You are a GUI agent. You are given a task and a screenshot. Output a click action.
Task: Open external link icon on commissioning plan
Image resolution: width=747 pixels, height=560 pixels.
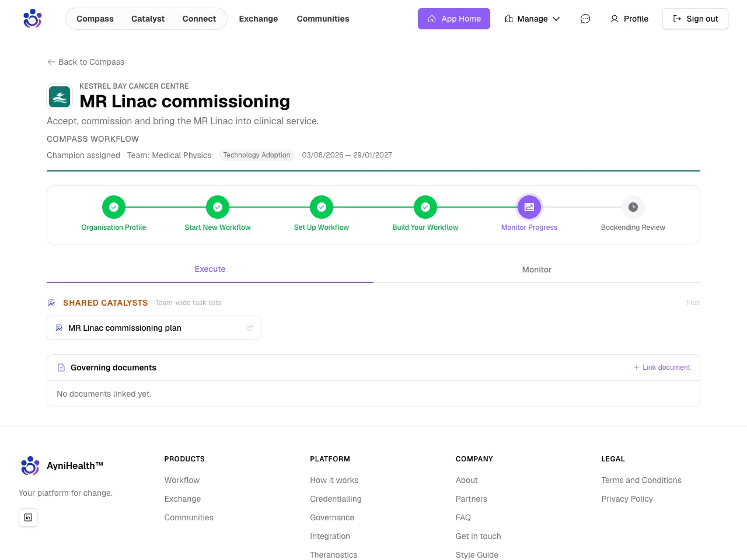point(250,328)
